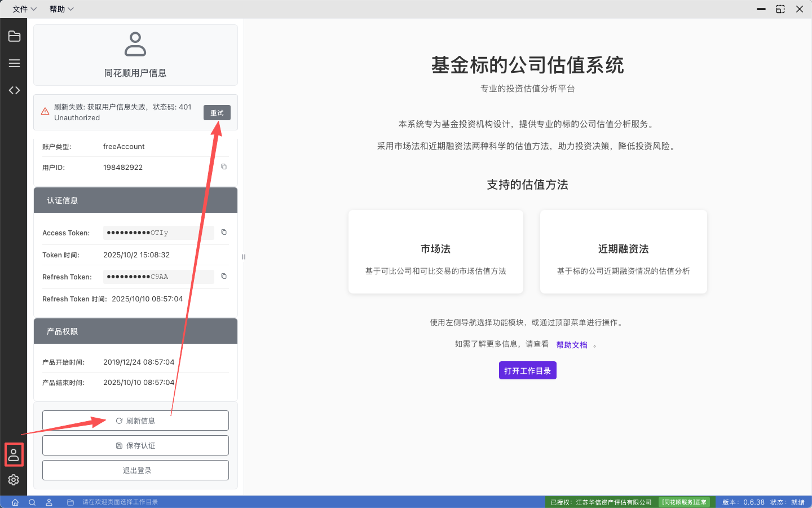
Task: Copy the Access Token
Action: coord(224,232)
